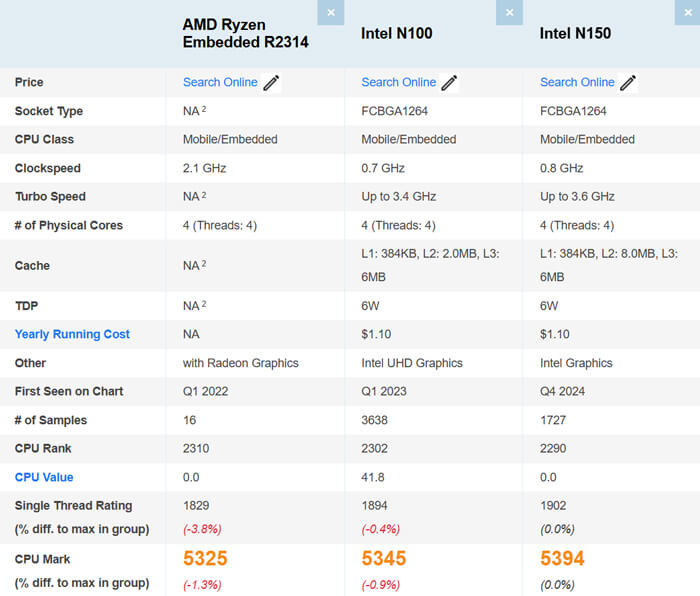
Task: Click pencil icon next to Intel N100 price
Action: pos(449,83)
